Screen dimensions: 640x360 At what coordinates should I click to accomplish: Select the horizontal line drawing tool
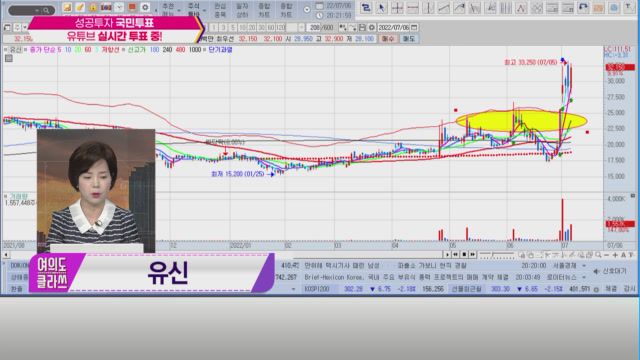(413, 8)
